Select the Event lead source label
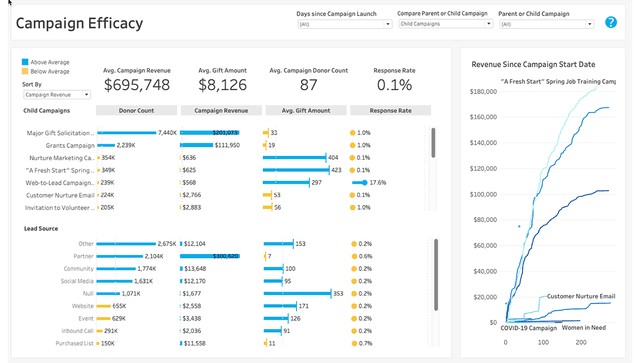Viewport: 640px width, 363px height. pos(86,318)
